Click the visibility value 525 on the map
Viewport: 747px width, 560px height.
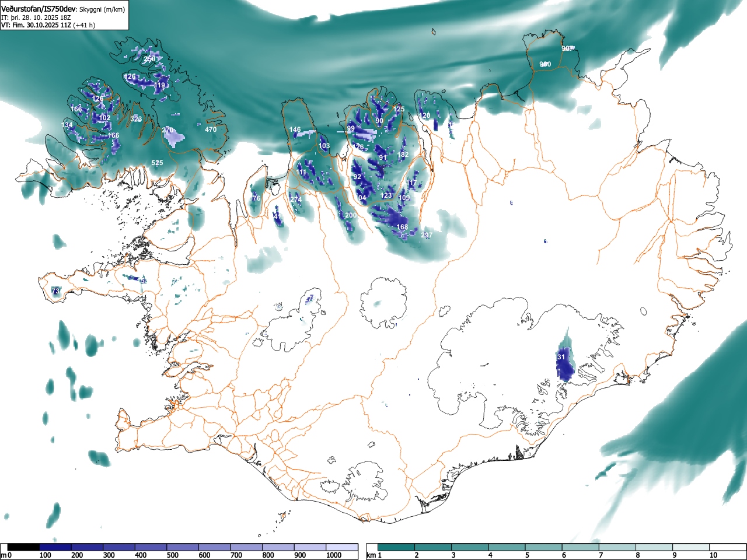[157, 163]
